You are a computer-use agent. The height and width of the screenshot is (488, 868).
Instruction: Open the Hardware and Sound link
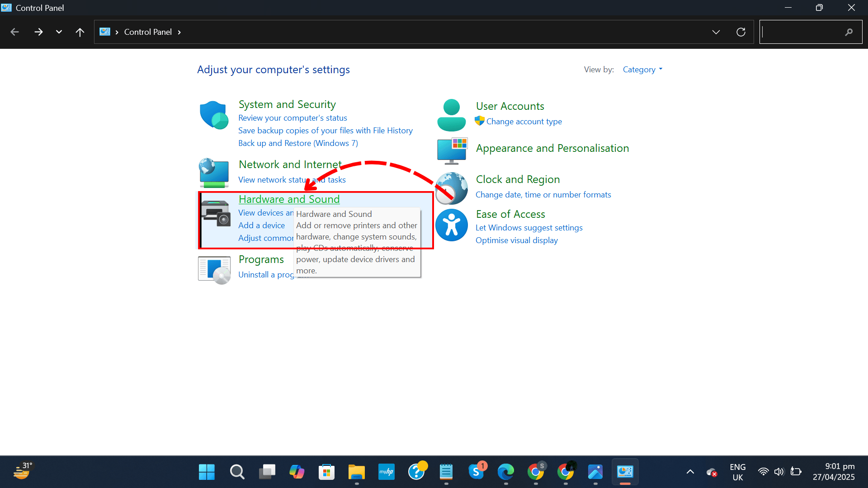289,199
